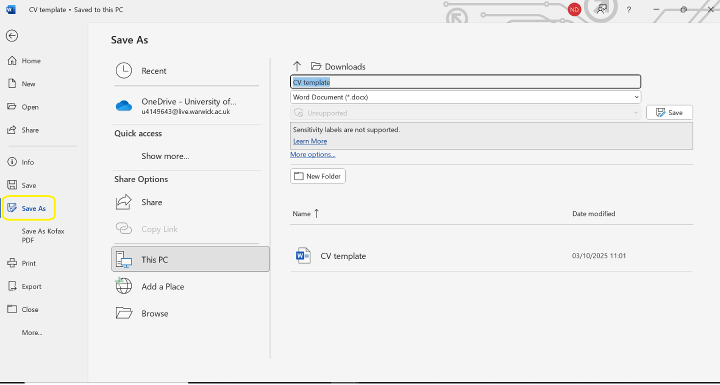720x385 pixels.
Task: Click the date 03/10/2025 11:01
Action: pos(599,256)
